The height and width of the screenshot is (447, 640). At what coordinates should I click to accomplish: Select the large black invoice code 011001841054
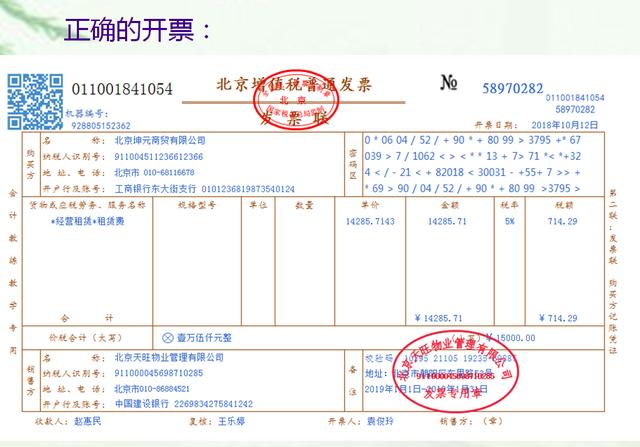click(x=122, y=89)
